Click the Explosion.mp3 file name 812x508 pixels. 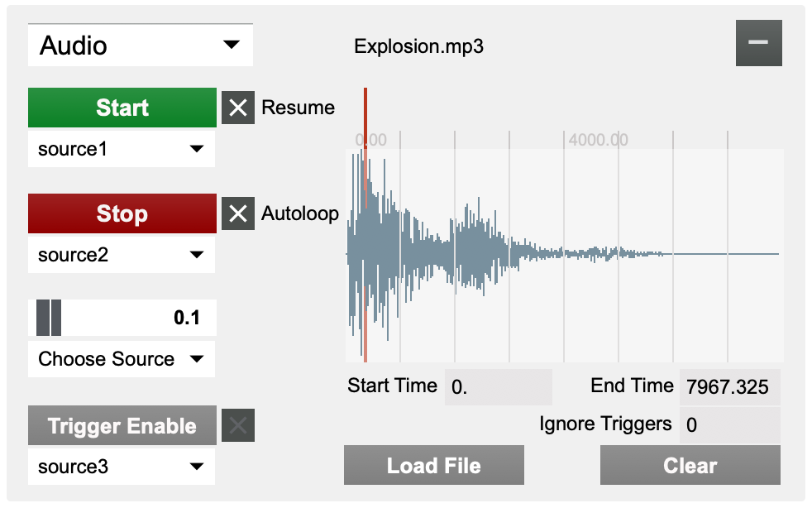pos(418,46)
